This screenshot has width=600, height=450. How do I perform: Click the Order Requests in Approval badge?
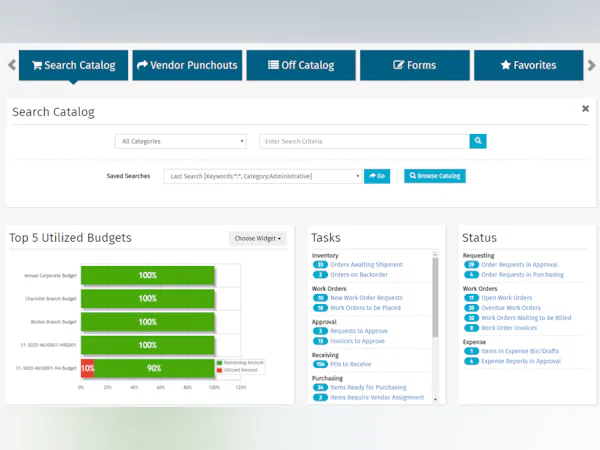coord(471,264)
